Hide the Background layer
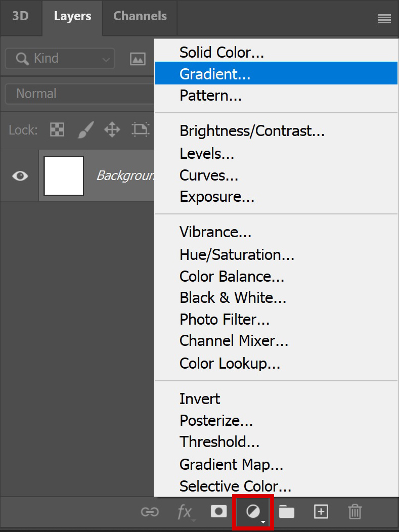The image size is (399, 532). pos(20,175)
